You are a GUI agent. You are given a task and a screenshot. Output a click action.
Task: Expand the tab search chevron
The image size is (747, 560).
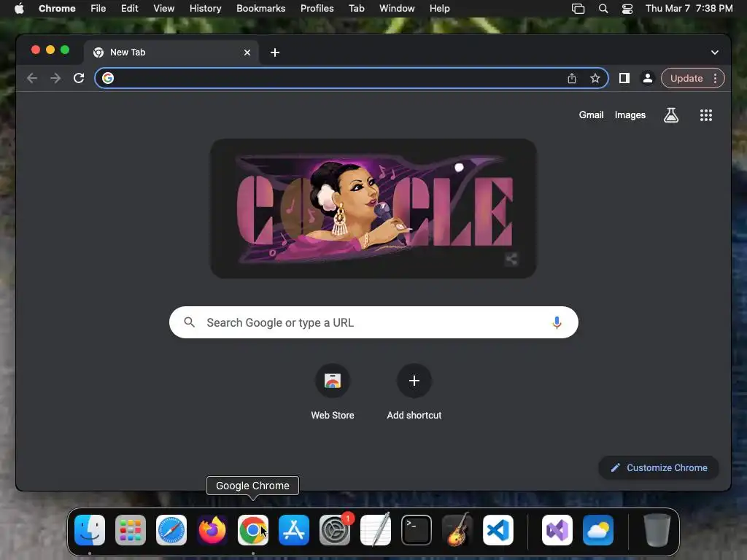715,52
